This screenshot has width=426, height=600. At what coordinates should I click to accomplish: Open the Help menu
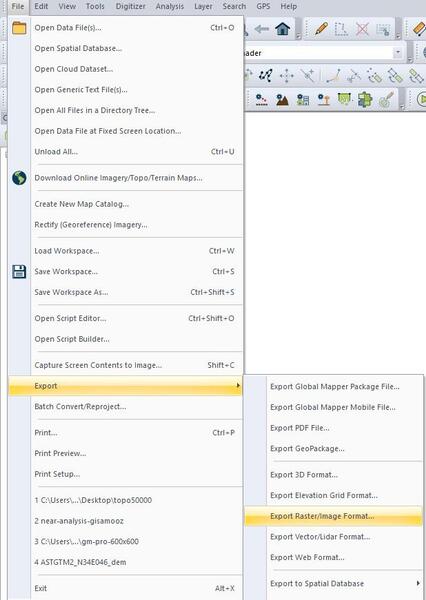click(x=289, y=6)
